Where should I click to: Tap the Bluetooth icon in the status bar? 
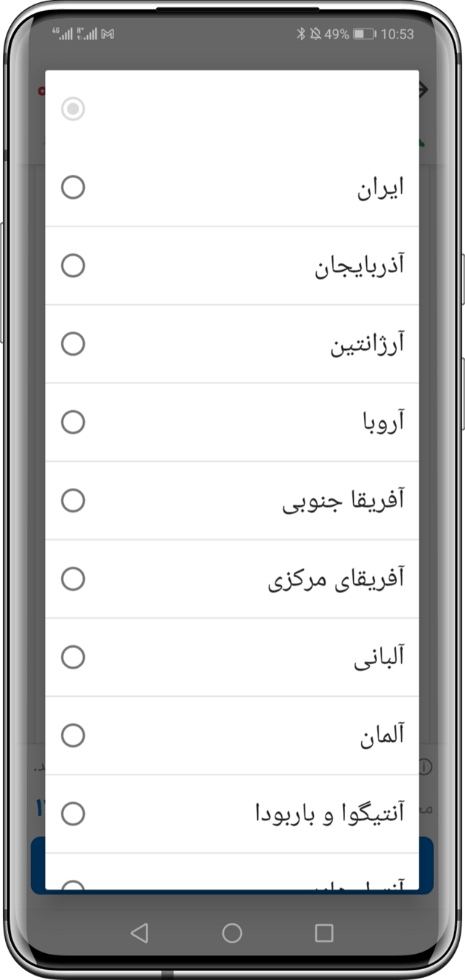301,34
